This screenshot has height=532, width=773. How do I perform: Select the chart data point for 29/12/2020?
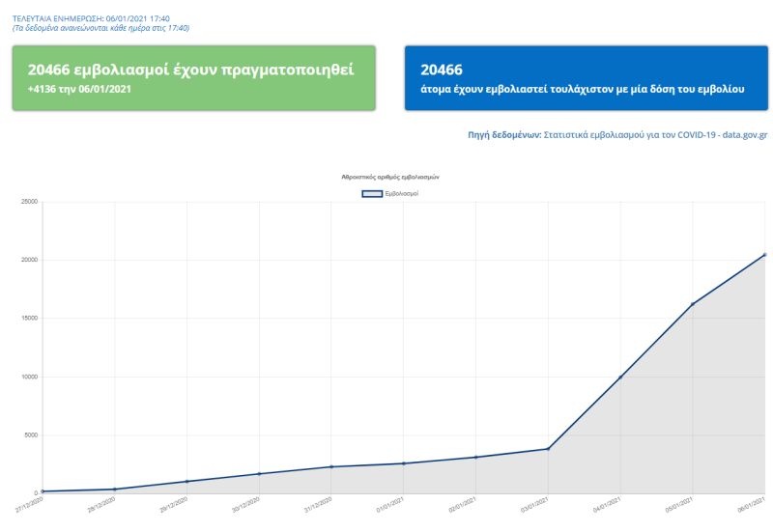coord(186,481)
